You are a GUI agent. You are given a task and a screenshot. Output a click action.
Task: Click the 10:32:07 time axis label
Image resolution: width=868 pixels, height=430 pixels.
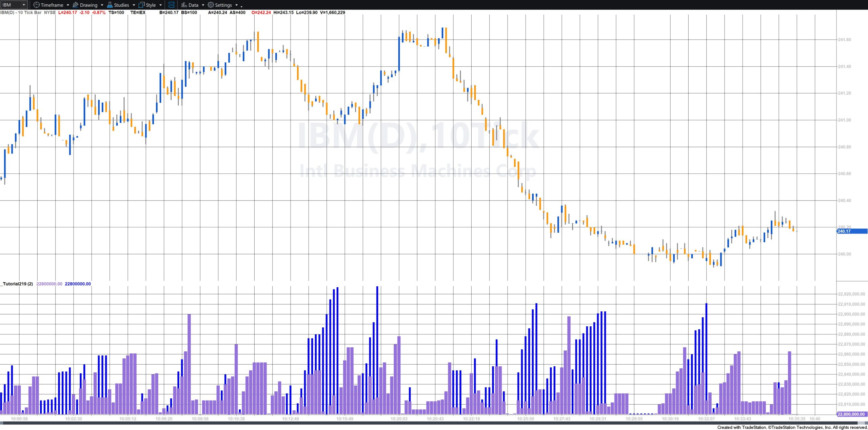tap(706, 419)
